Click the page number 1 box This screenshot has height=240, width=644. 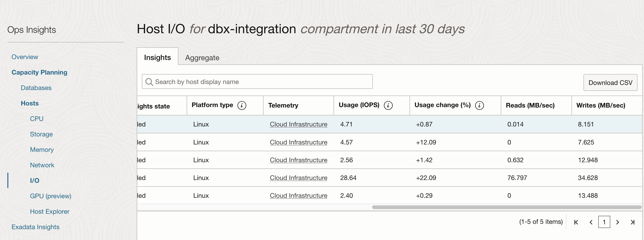[604, 222]
